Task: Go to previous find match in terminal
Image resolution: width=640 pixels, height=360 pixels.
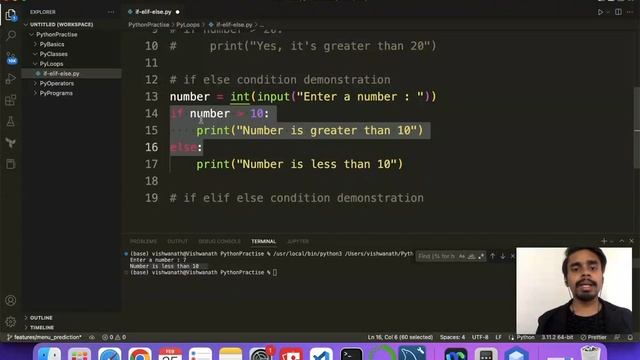Action: click(493, 256)
